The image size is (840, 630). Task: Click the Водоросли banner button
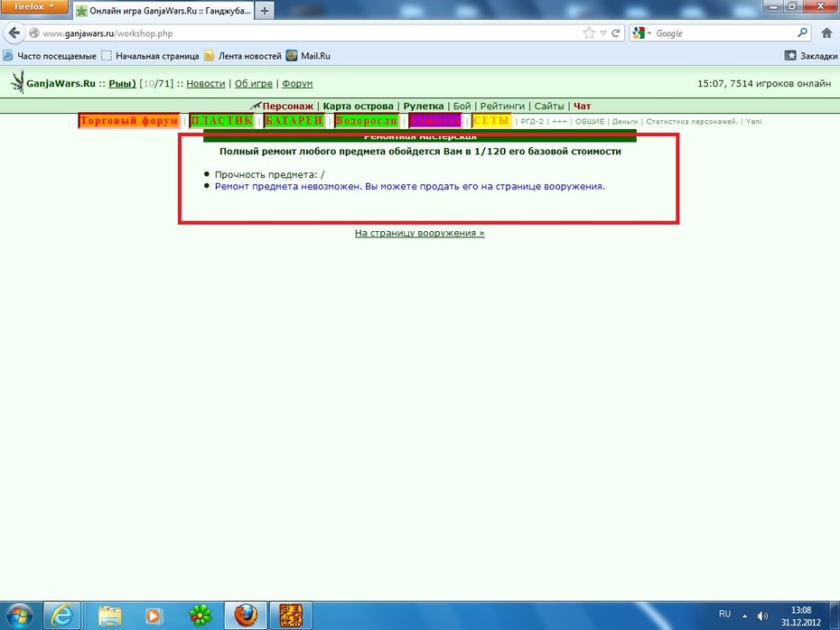pos(367,120)
